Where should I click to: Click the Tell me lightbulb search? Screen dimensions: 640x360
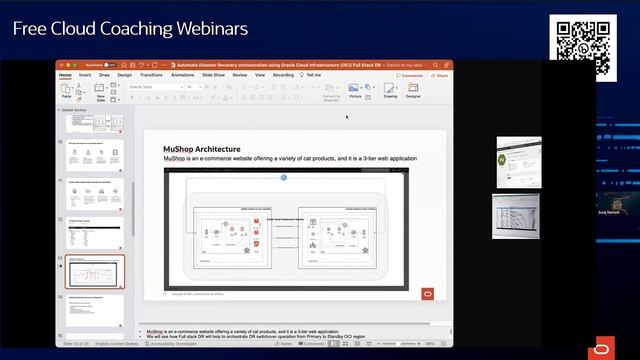pyautogui.click(x=311, y=75)
